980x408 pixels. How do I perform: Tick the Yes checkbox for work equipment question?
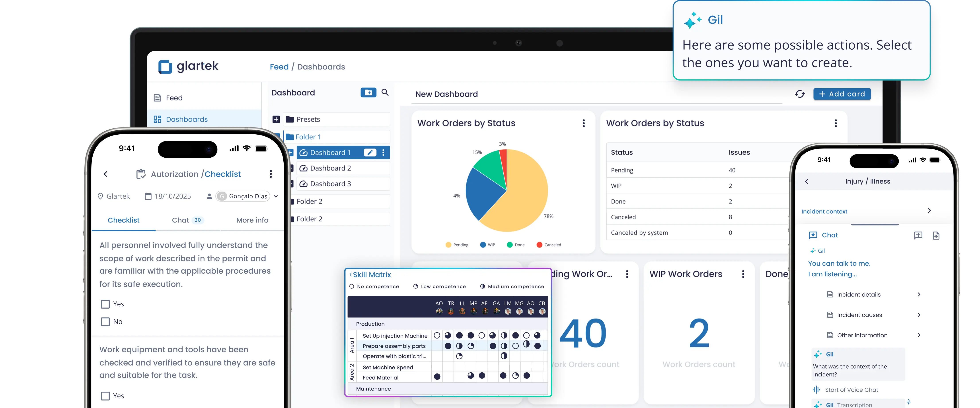105,396
